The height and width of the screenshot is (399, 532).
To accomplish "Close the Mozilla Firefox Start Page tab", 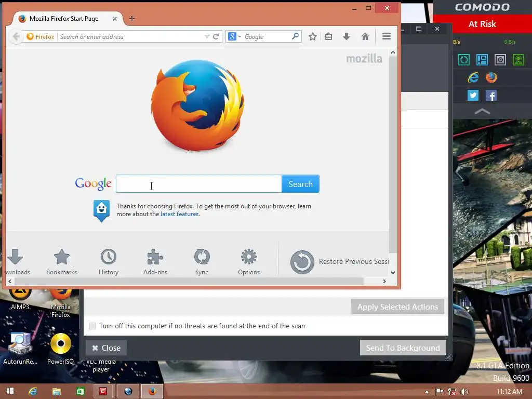I will [x=115, y=19].
